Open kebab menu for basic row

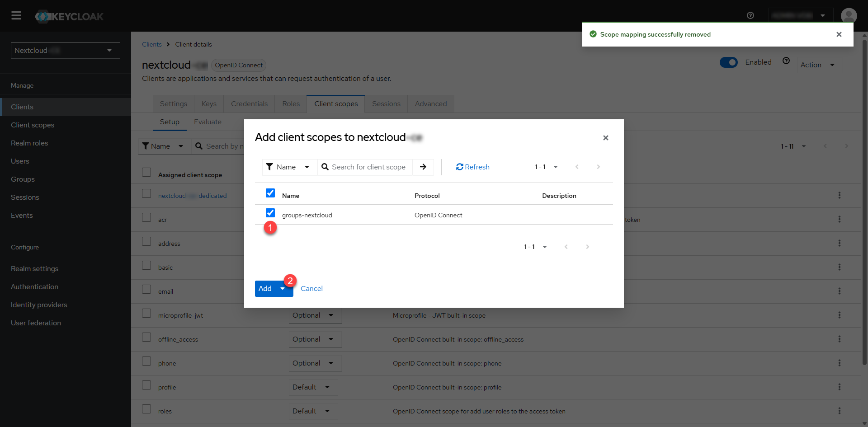click(x=840, y=267)
